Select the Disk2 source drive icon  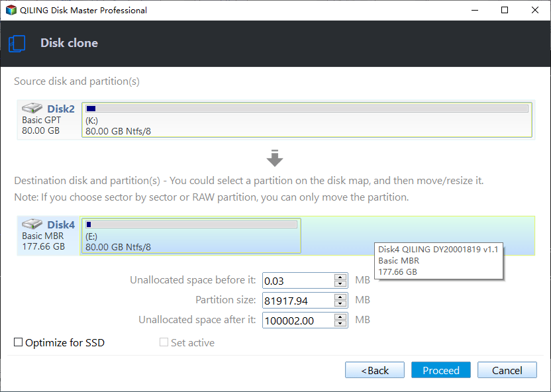[x=32, y=108]
